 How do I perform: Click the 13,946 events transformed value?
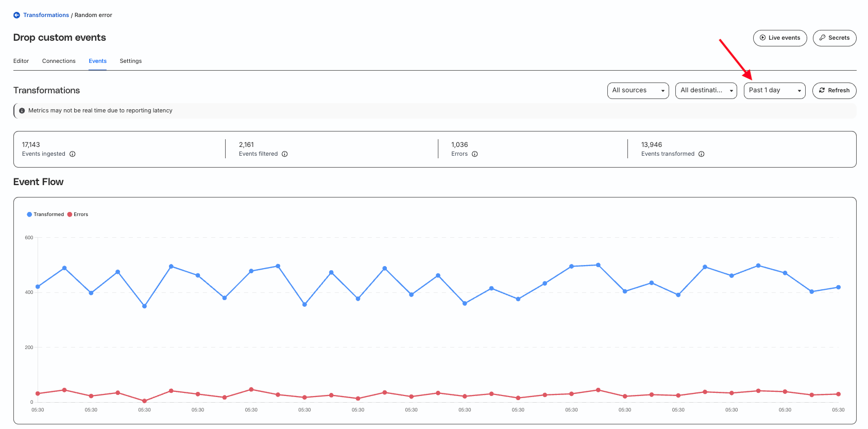coord(652,145)
